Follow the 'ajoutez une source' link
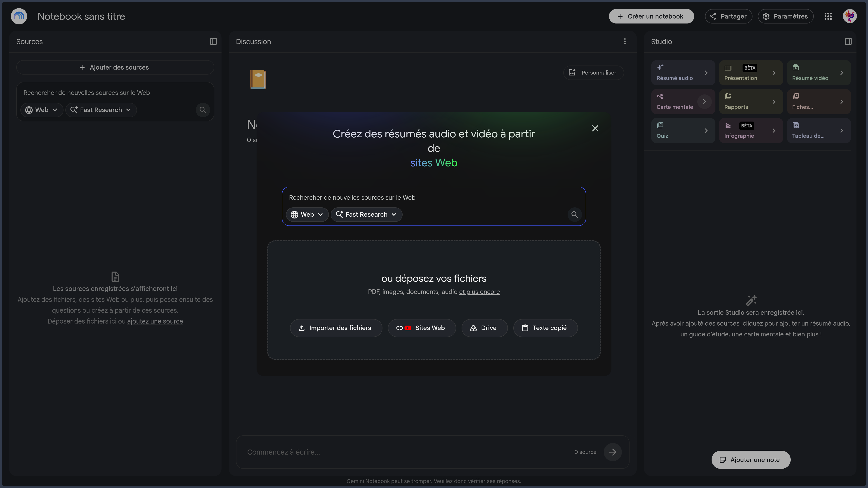The height and width of the screenshot is (488, 868). click(155, 321)
